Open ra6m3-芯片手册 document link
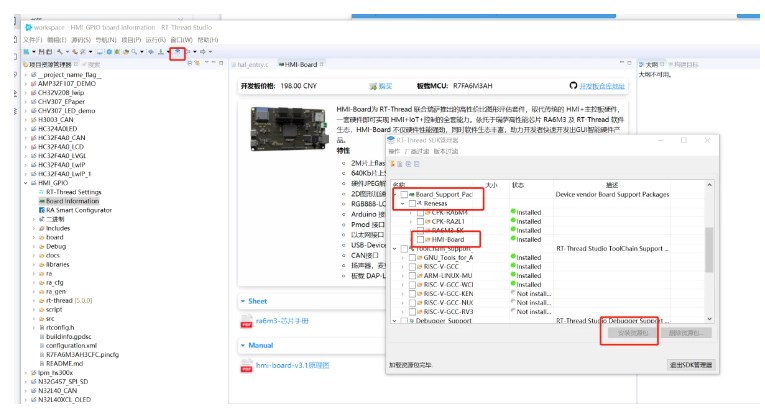The height and width of the screenshot is (409, 765). click(x=282, y=321)
